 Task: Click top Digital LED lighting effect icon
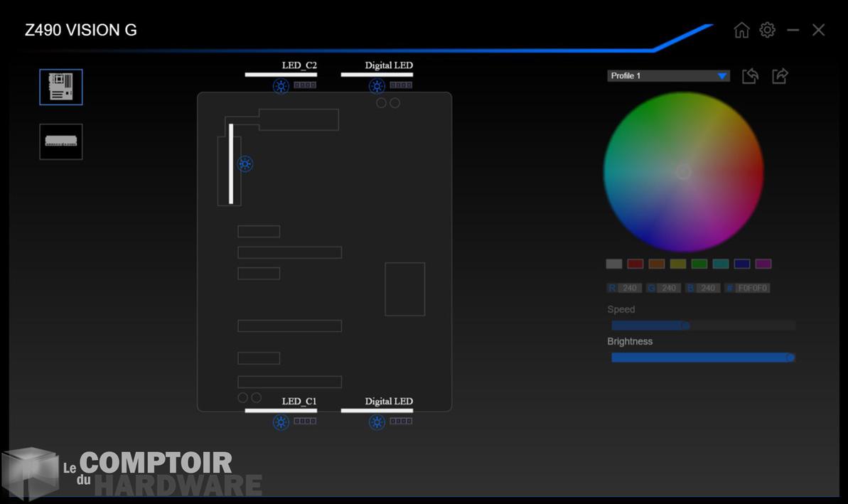377,86
